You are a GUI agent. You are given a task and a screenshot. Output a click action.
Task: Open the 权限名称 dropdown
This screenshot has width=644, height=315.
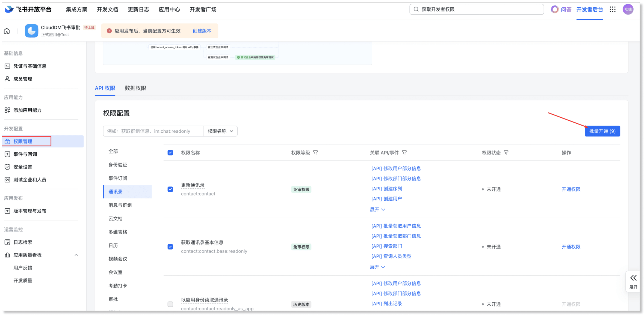point(220,131)
